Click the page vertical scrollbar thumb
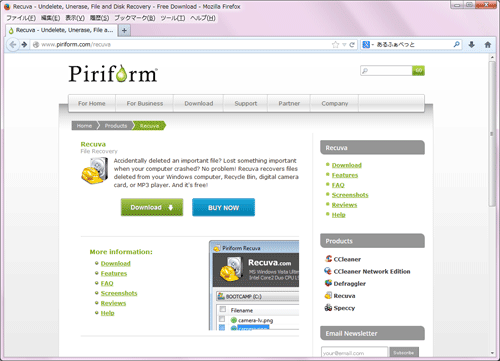 (492, 133)
